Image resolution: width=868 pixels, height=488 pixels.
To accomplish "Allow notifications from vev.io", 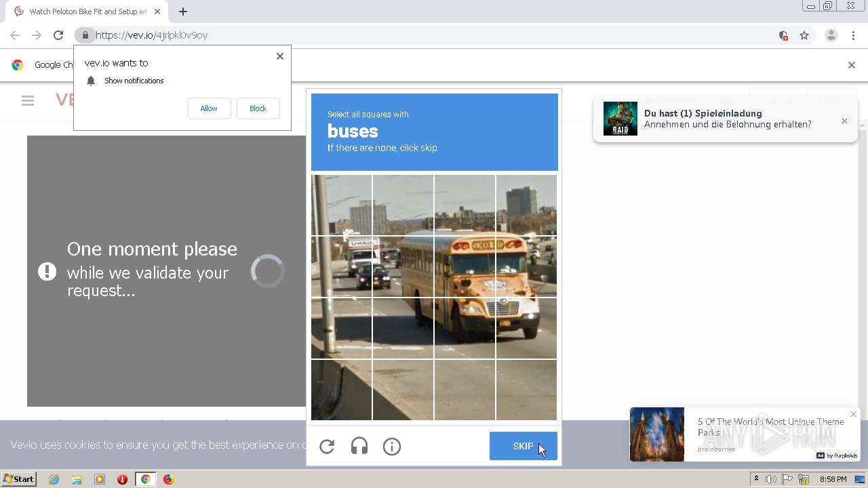I will [x=209, y=108].
